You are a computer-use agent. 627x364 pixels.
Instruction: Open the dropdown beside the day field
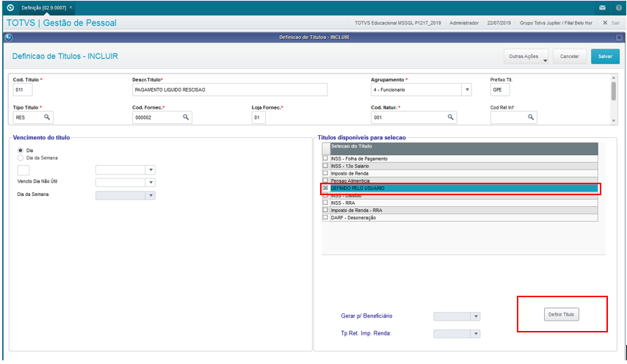(x=151, y=170)
